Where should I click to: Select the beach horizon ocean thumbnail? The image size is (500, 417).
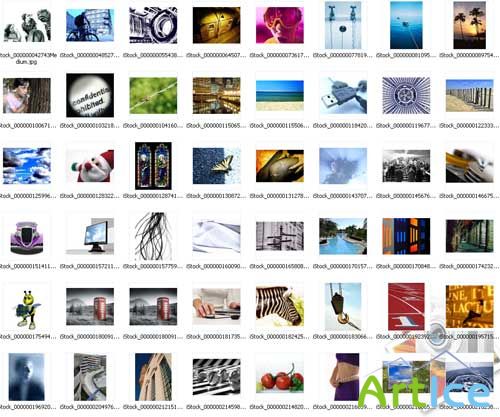pos(280,95)
